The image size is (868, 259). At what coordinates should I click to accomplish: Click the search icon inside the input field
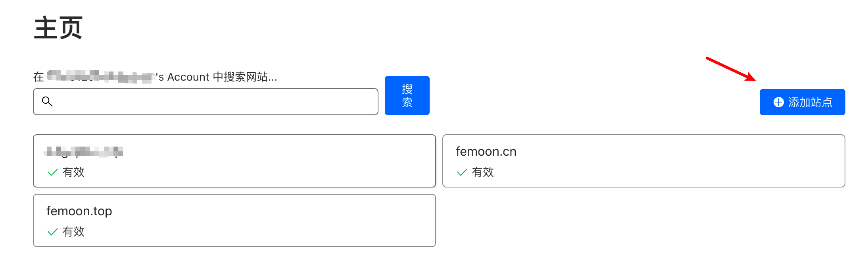pos(47,102)
